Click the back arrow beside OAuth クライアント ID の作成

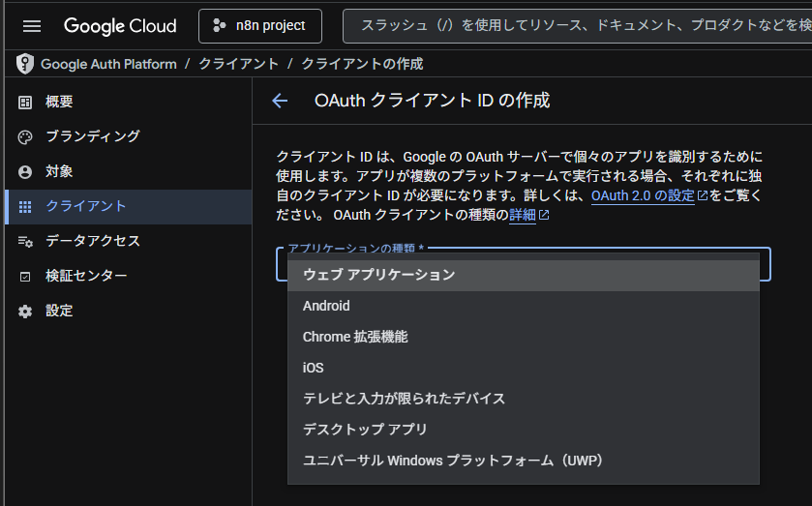point(280,101)
